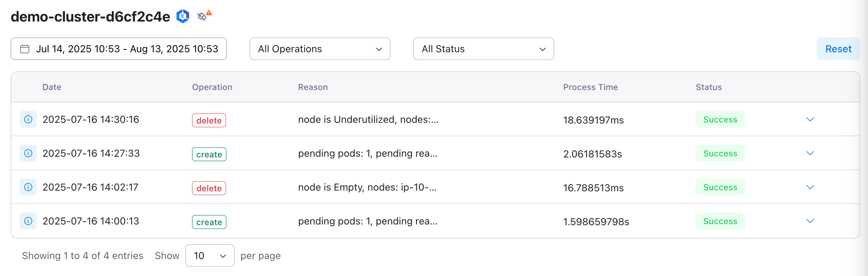
Task: Expand the 14:30:16 delete row details
Action: click(x=810, y=119)
